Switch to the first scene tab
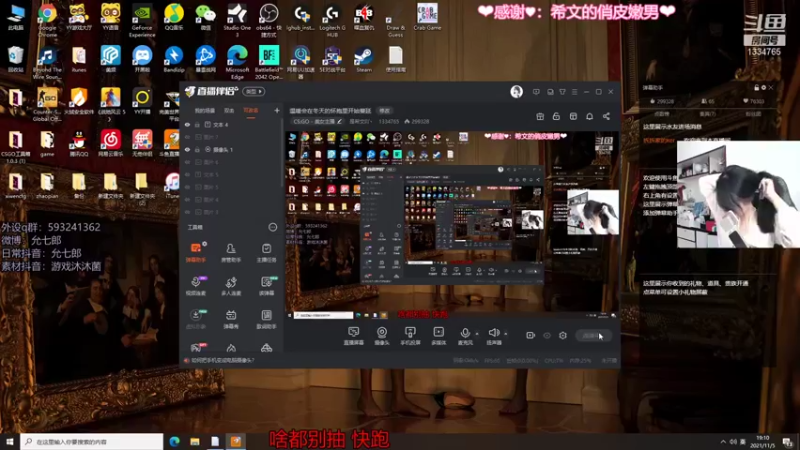 [x=205, y=110]
